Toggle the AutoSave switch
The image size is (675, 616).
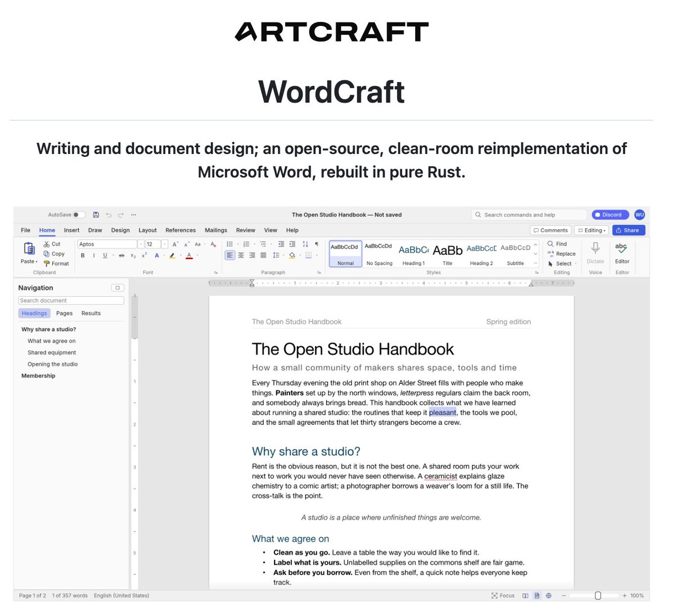coord(79,215)
